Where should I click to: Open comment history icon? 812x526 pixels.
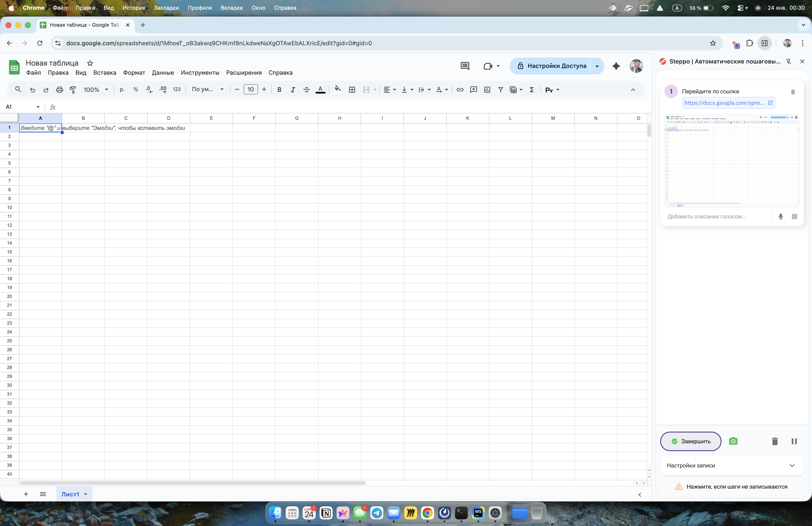point(465,66)
